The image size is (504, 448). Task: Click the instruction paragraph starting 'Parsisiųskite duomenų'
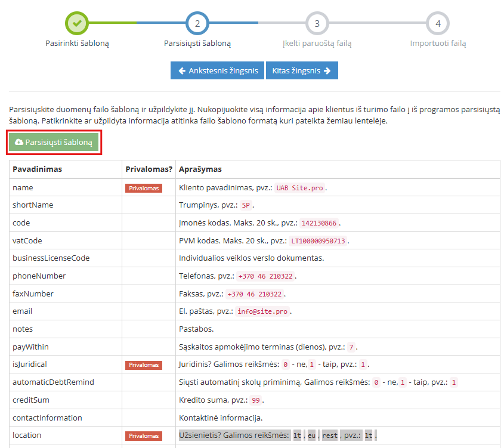click(254, 115)
